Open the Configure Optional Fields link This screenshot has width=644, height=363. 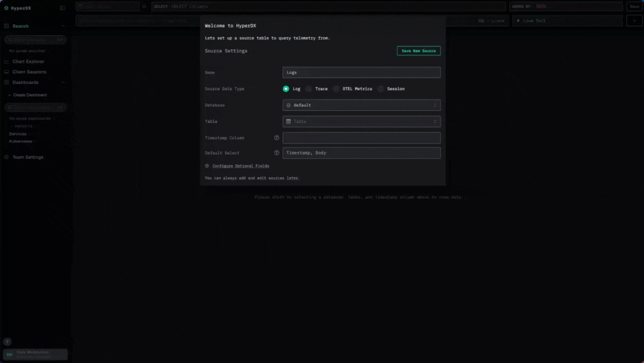tap(241, 166)
